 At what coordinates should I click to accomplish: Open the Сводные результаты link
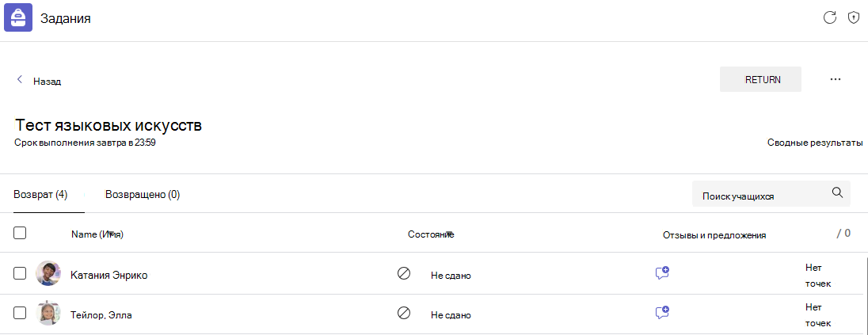point(815,143)
